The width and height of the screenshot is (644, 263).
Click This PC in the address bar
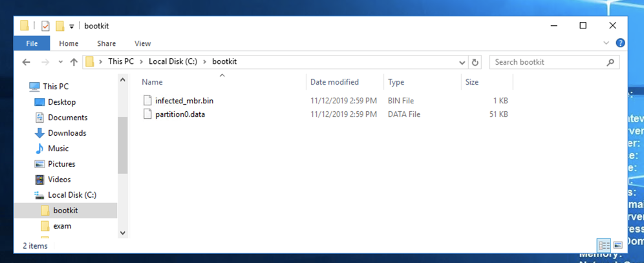[x=121, y=62]
